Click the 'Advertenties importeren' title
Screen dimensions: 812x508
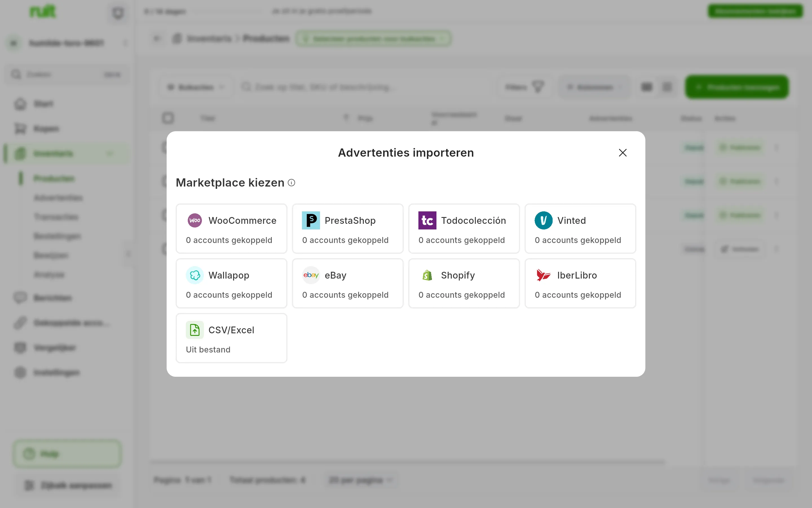point(406,152)
